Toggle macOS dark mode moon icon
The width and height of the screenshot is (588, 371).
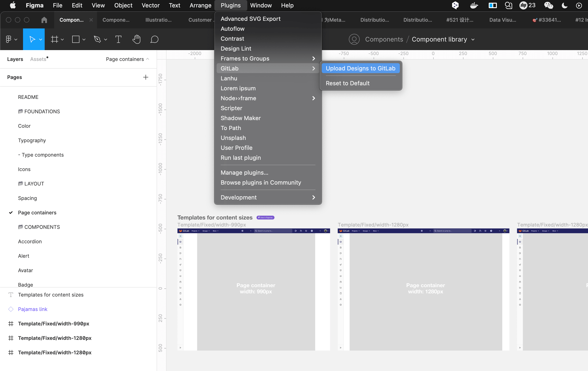(565, 5)
